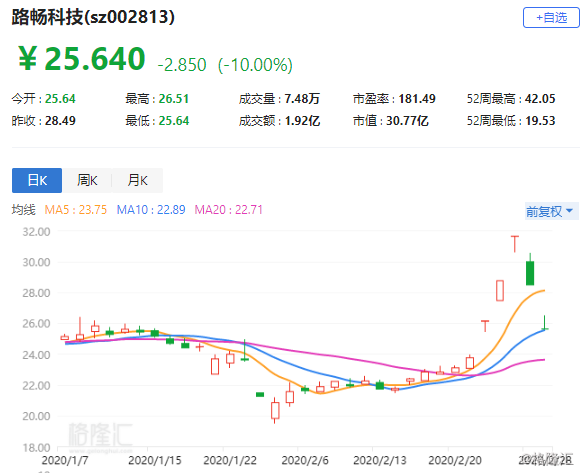Click the 最低 value 25.64

coord(174,120)
